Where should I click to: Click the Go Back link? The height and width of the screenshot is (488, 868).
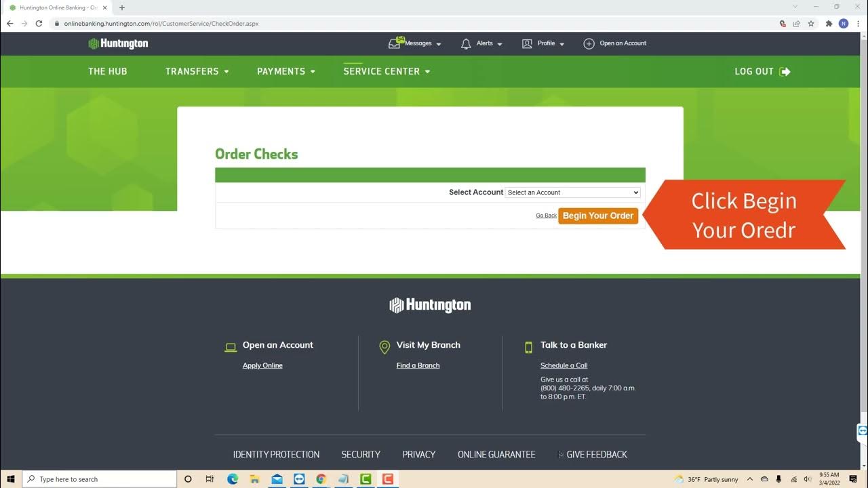coord(546,216)
